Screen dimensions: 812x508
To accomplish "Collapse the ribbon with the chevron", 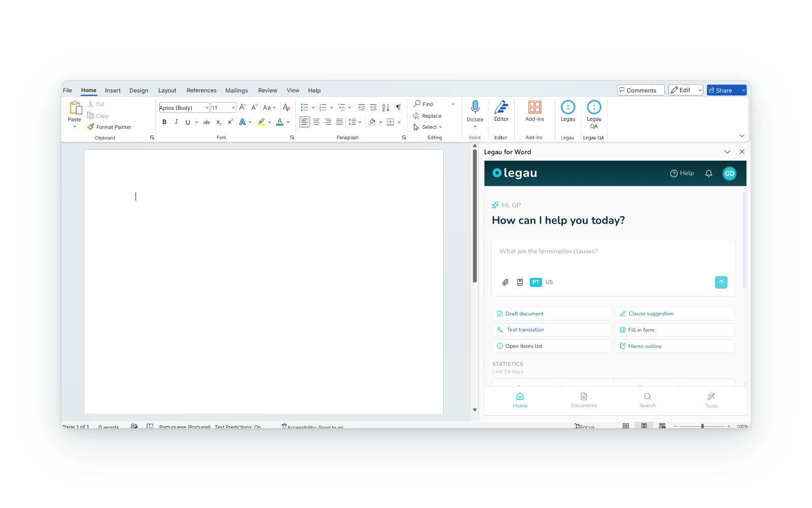I will pyautogui.click(x=742, y=136).
